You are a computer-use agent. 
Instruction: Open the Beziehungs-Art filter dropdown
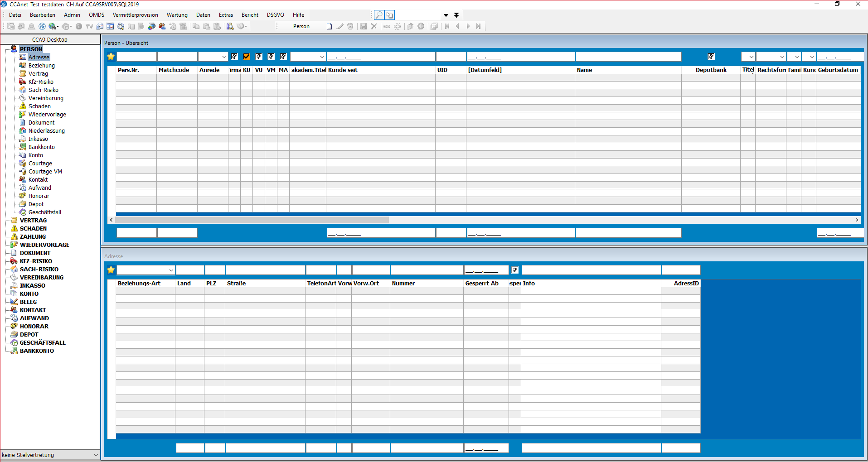[171, 270]
